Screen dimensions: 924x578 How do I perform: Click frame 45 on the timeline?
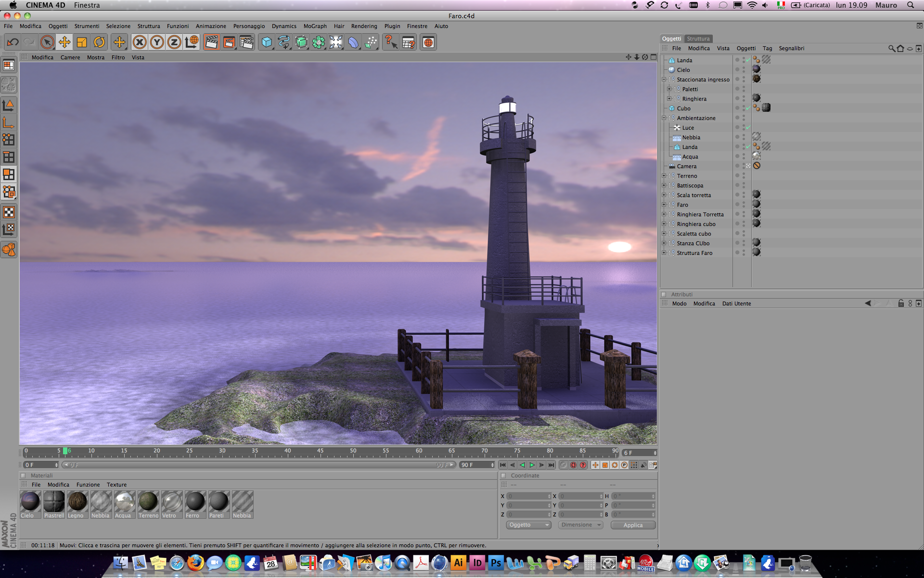point(320,453)
